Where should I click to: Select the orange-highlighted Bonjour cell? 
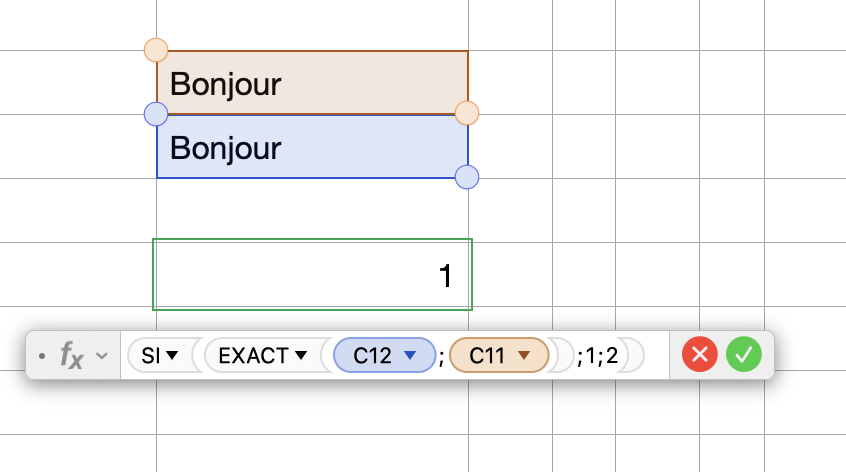pos(312,83)
